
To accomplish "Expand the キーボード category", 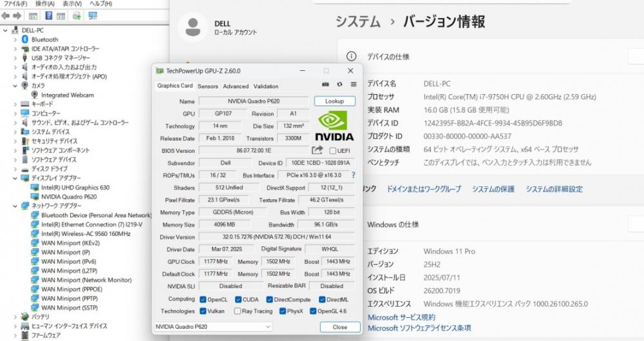I will point(15,104).
